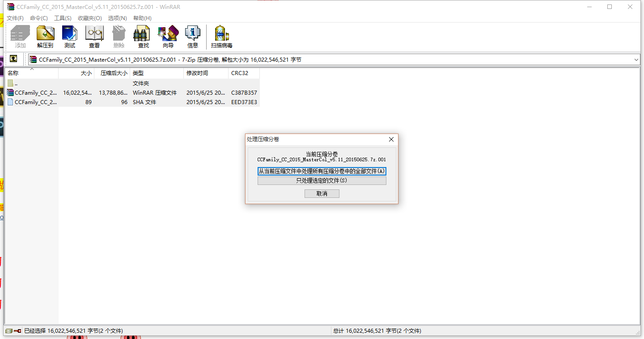This screenshot has height=339, width=644.
Task: Click the Test (测试) archive icon
Action: coord(70,37)
